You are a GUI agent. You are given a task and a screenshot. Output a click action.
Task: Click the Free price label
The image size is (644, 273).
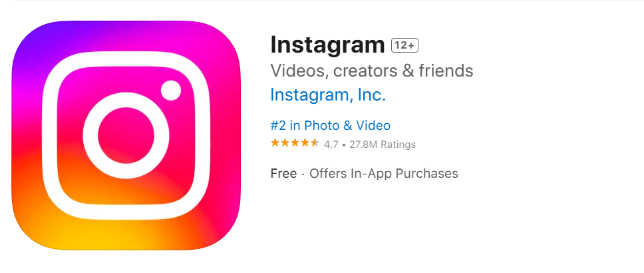coord(283,174)
